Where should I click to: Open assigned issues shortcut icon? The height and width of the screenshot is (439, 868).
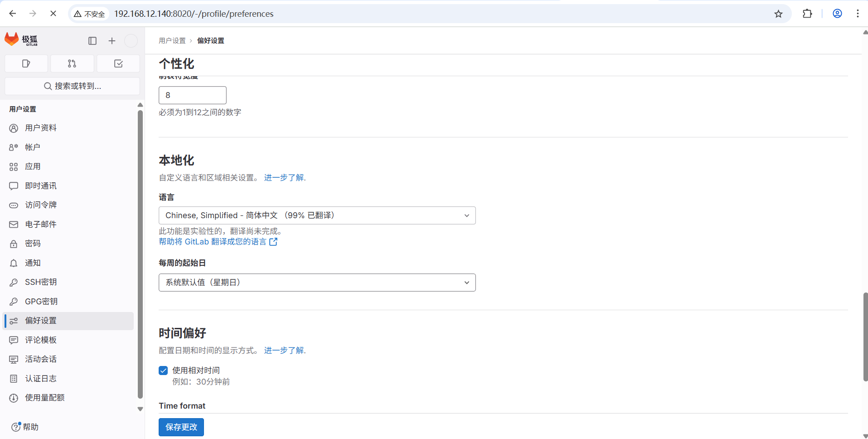coord(26,63)
